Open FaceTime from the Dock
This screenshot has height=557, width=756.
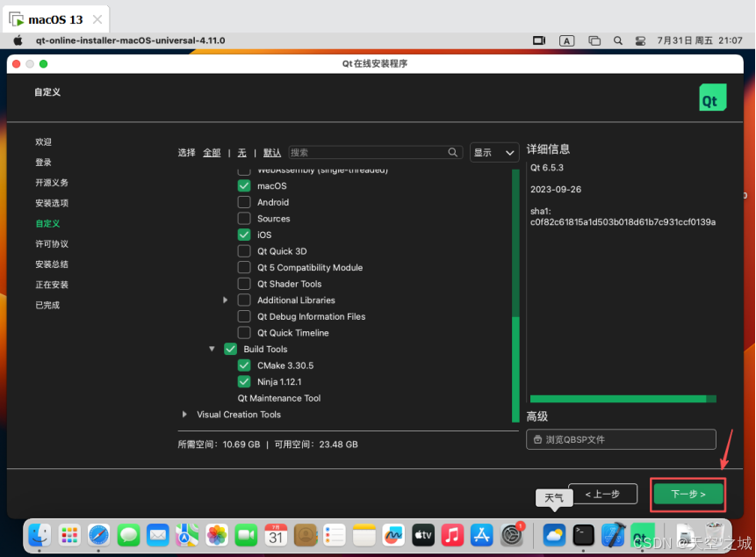247,535
